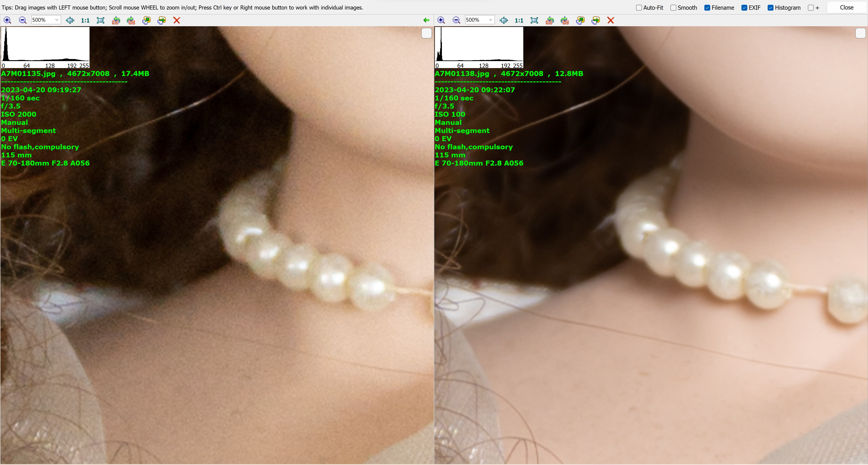Toggle the Smooth checkbox
This screenshot has height=465, width=868.
click(x=673, y=8)
